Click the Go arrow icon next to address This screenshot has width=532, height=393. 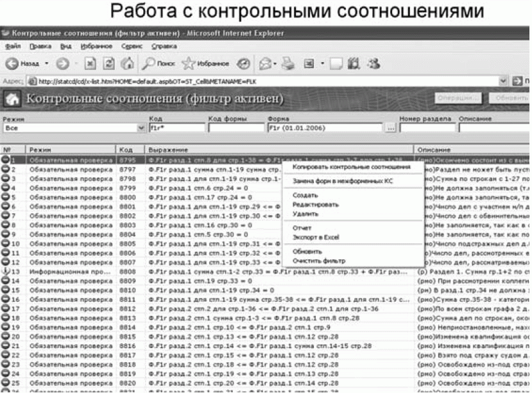517,82
